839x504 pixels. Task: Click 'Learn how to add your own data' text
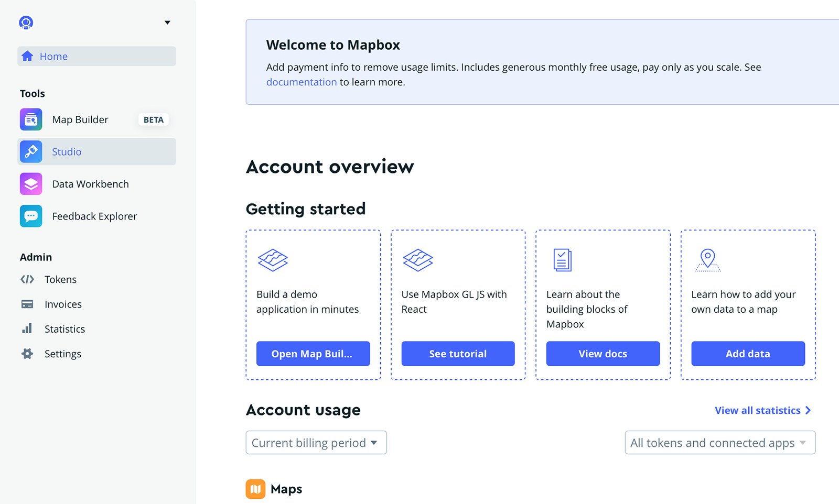(x=744, y=302)
